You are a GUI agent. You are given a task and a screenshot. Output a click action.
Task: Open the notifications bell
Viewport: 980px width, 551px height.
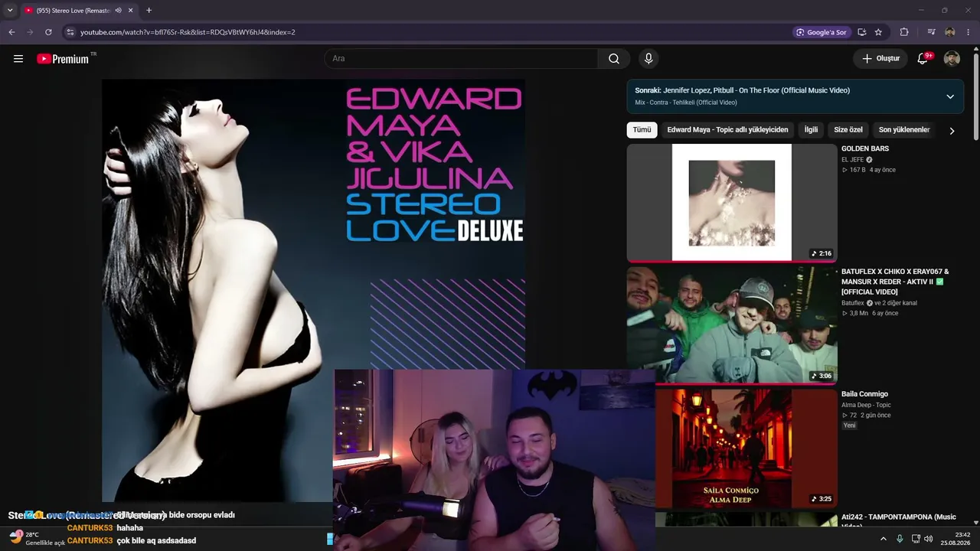pos(923,59)
